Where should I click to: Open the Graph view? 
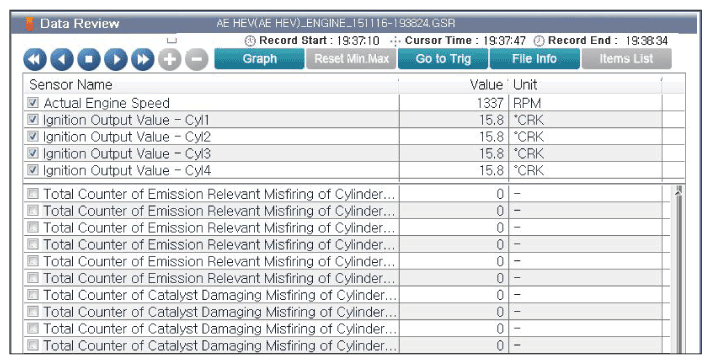[x=259, y=59]
